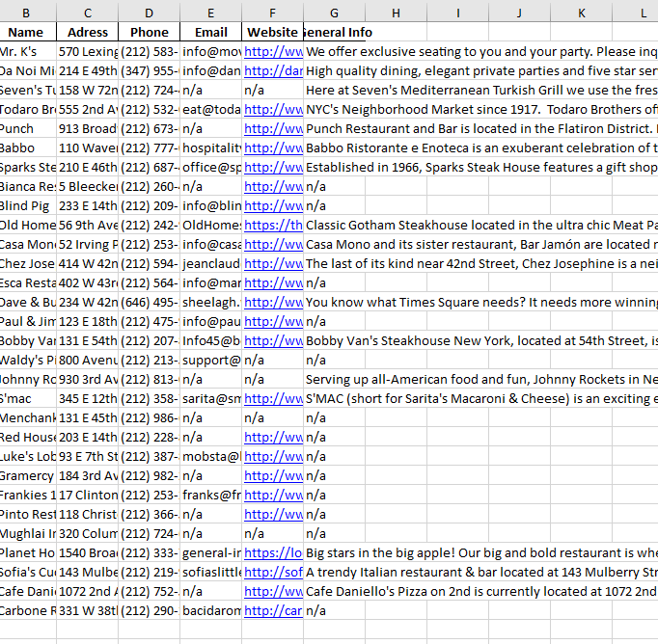Open website link in Blind Pig row

click(x=273, y=206)
